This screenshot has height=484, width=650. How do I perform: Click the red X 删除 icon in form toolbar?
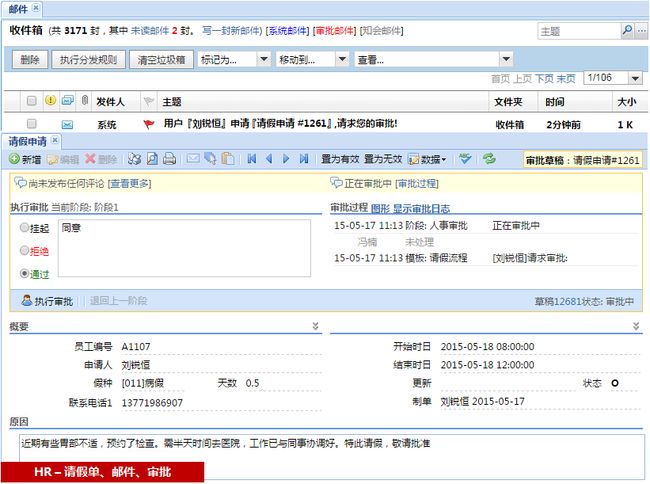[90, 159]
